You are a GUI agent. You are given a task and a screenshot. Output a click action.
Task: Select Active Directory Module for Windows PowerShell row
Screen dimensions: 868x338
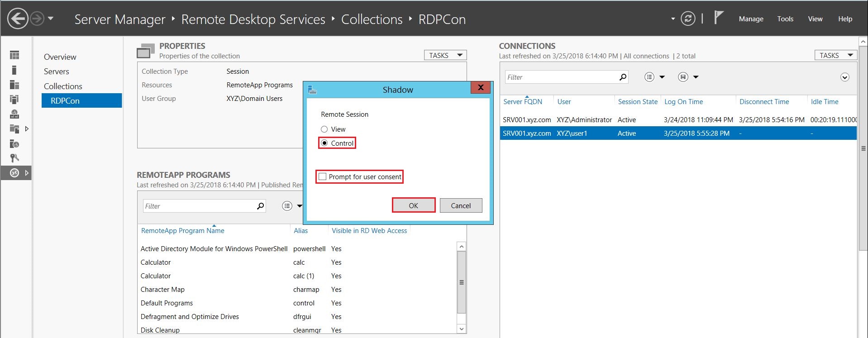297,249
